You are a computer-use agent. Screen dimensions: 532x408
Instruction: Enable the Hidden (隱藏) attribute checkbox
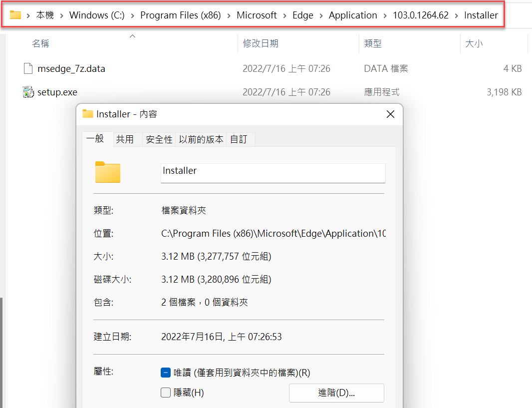tap(166, 393)
